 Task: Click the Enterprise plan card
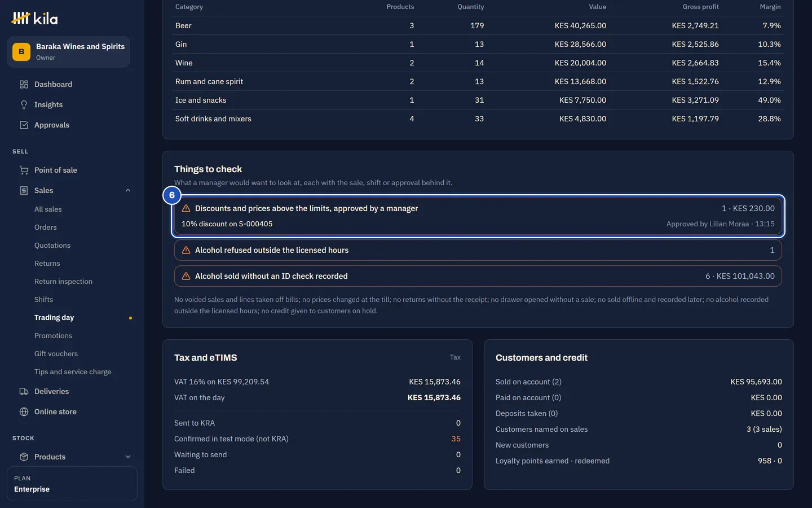[72, 484]
